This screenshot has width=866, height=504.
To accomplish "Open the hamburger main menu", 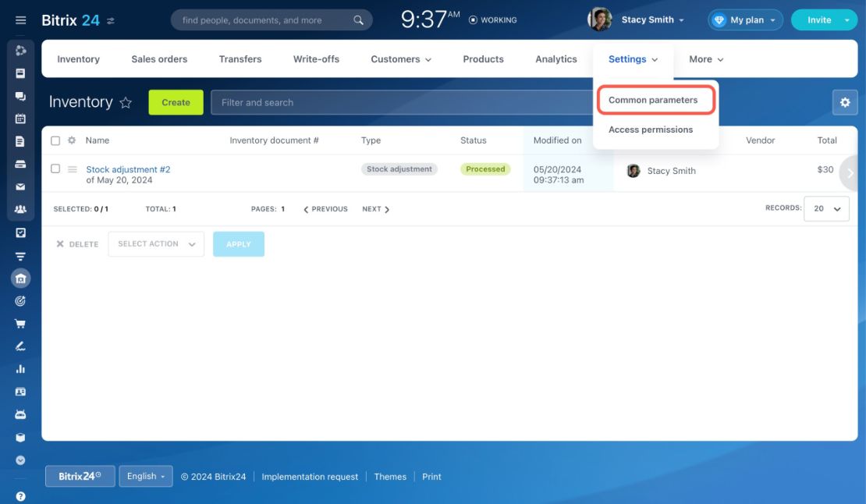I will point(20,20).
